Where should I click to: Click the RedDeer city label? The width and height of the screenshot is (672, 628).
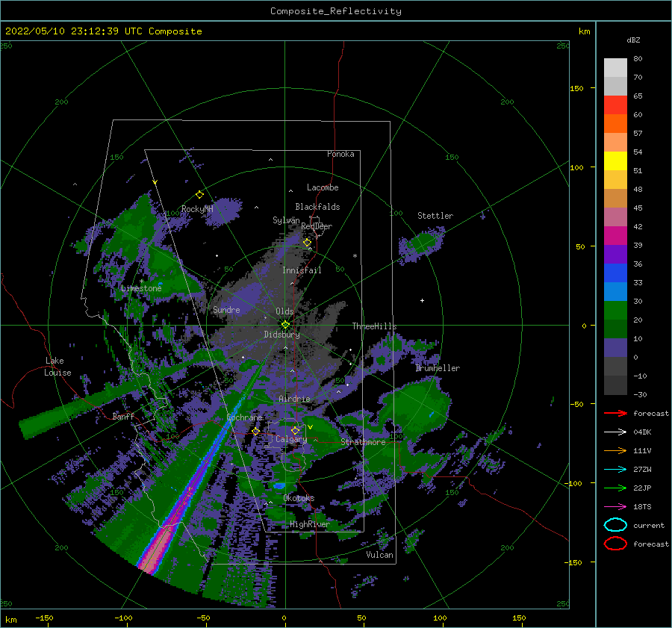(317, 226)
